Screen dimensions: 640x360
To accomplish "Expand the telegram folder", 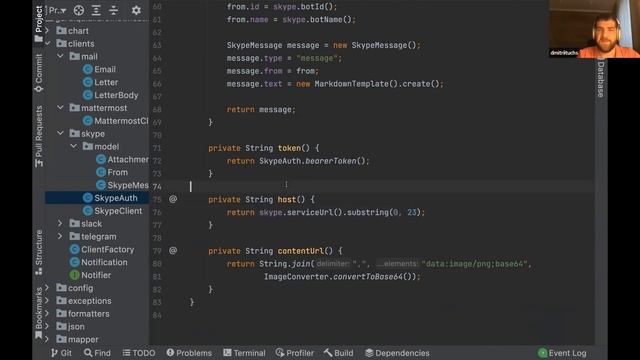I will [60, 236].
